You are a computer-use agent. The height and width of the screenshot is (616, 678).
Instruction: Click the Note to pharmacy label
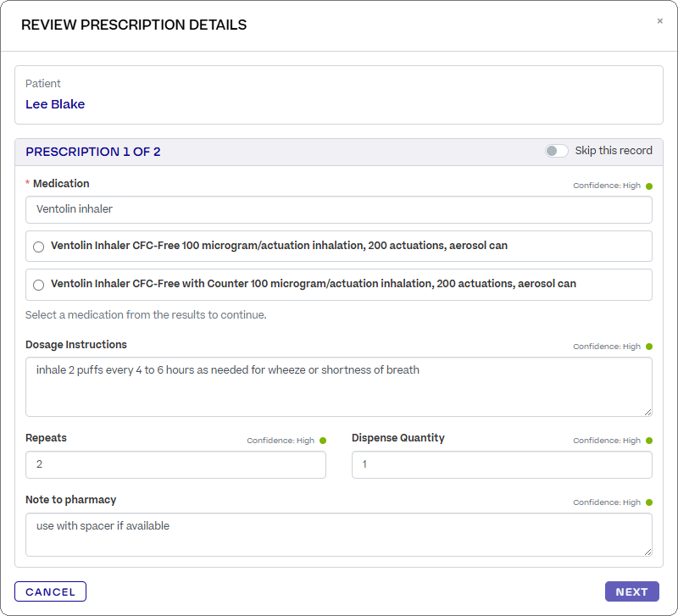[71, 500]
